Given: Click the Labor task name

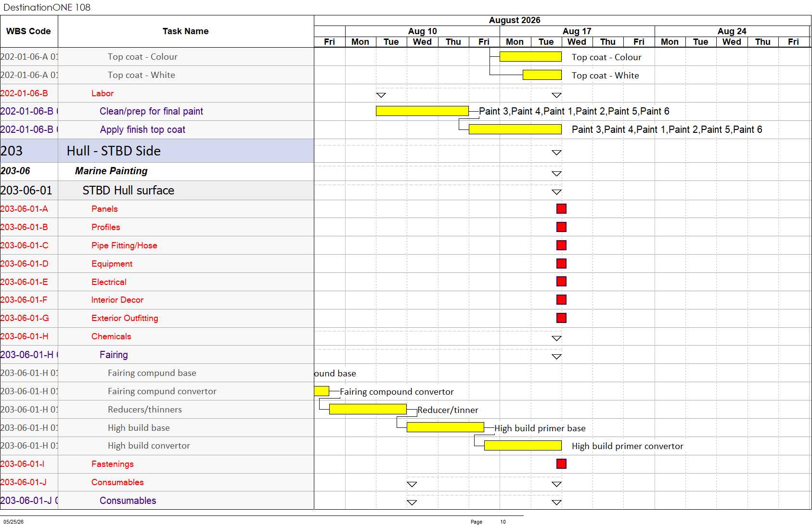Looking at the screenshot, I should [x=103, y=93].
